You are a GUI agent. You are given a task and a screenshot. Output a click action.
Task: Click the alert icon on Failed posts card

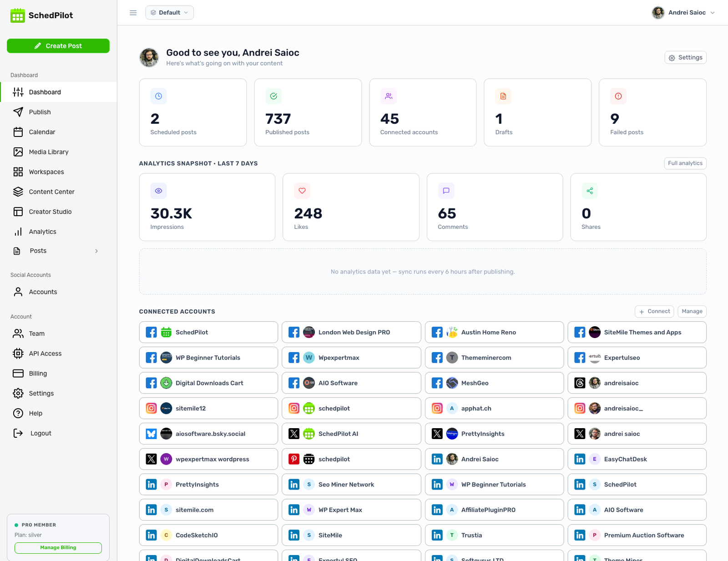coord(618,96)
